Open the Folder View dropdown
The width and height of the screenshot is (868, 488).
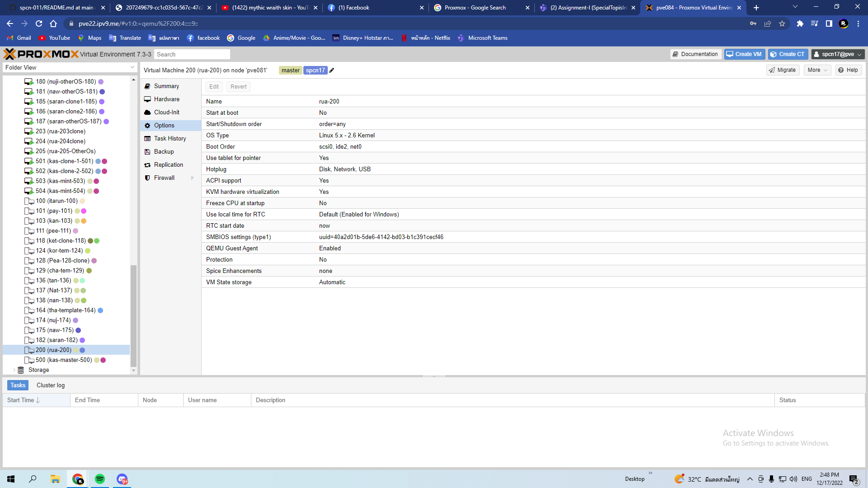coord(70,67)
